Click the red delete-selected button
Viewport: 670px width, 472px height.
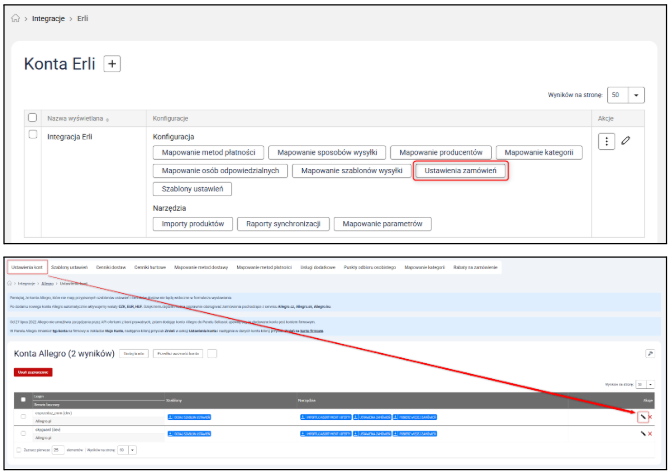click(x=33, y=372)
